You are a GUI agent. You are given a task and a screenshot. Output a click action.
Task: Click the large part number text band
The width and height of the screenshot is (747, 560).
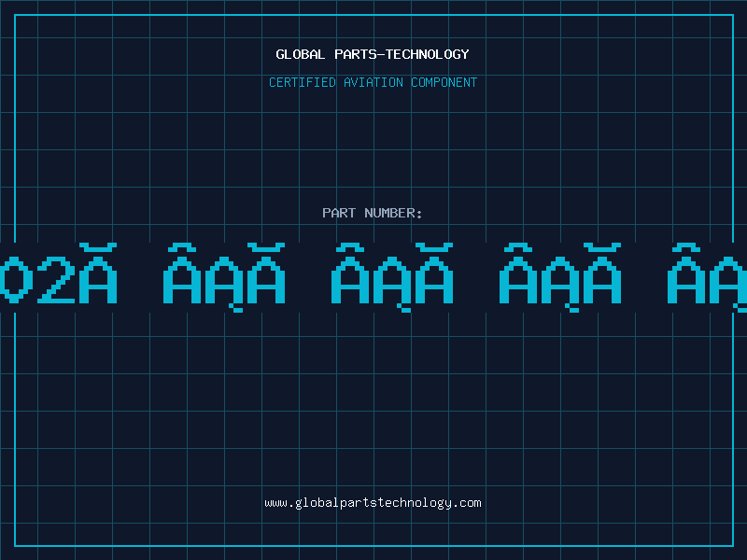373,277
